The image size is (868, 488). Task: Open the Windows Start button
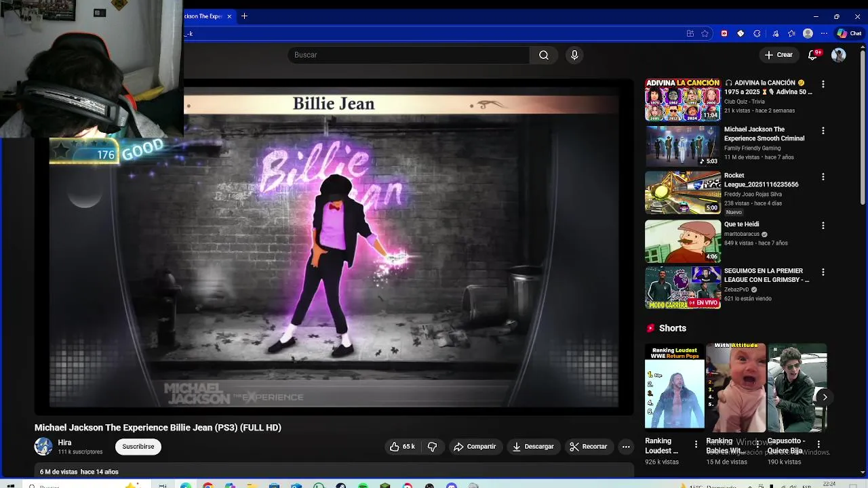9,485
